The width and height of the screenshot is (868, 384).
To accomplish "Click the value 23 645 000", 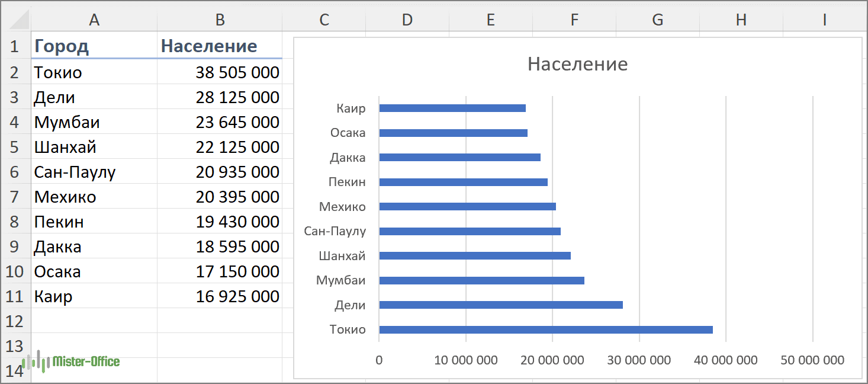I will pyautogui.click(x=237, y=122).
